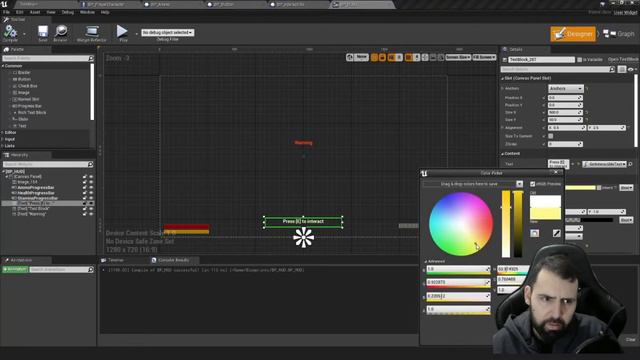Image resolution: width=640 pixels, height=360 pixels.
Task: Collapse the Common palette category
Action: pyautogui.click(x=3, y=66)
